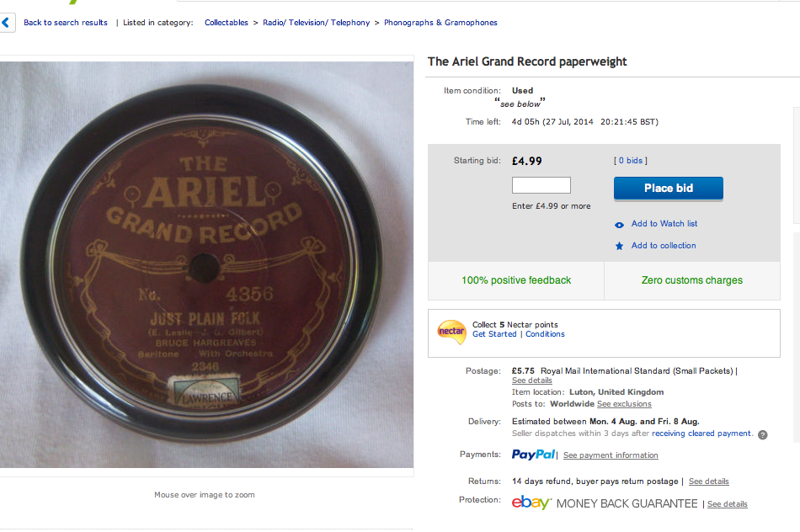Open Phonographs & Gramophones category link
Image resolution: width=800 pixels, height=532 pixels.
(x=440, y=23)
